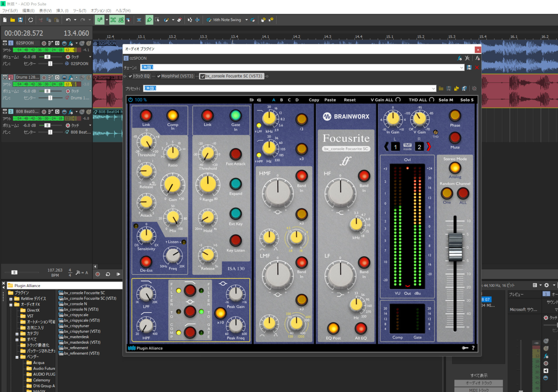
Task: Select plugin setting slot B
Action: click(281, 100)
